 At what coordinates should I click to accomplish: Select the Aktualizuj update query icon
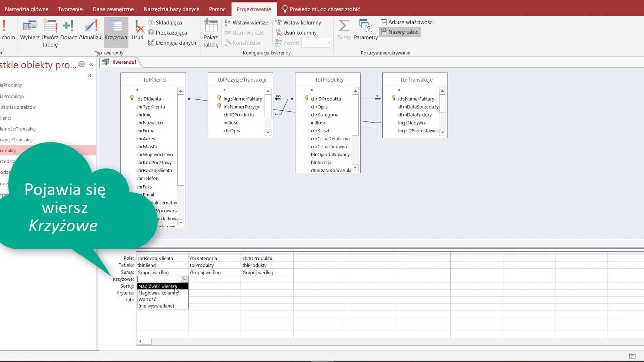[91, 31]
